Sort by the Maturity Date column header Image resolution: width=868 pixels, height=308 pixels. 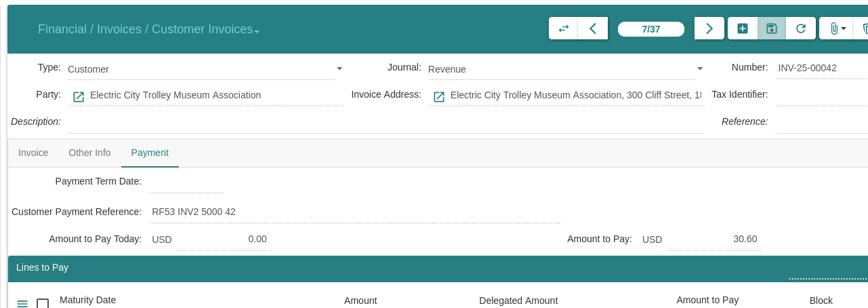pos(87,300)
